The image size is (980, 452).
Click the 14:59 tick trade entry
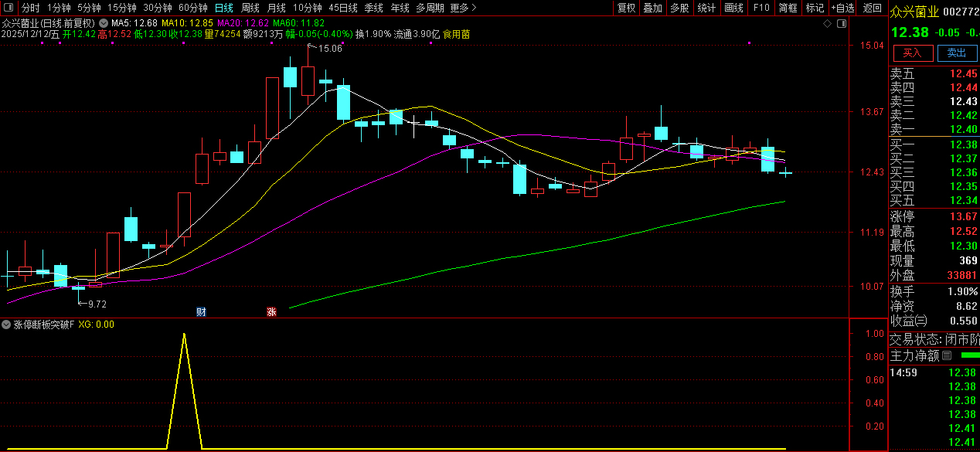point(934,372)
